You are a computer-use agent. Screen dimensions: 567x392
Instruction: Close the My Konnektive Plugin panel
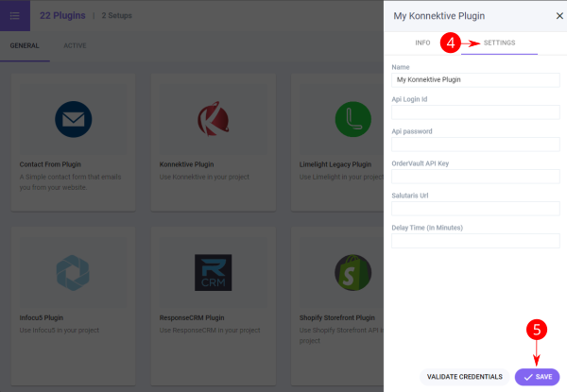coord(558,16)
